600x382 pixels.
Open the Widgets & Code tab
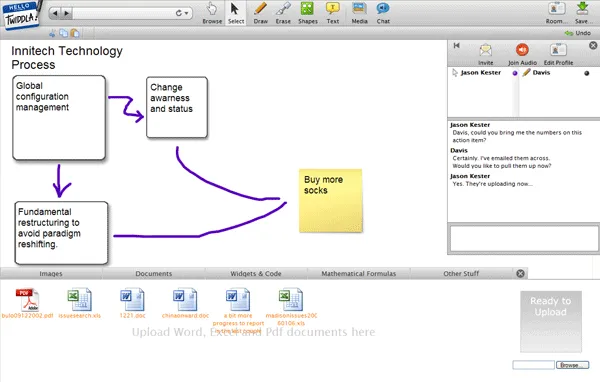click(x=256, y=274)
